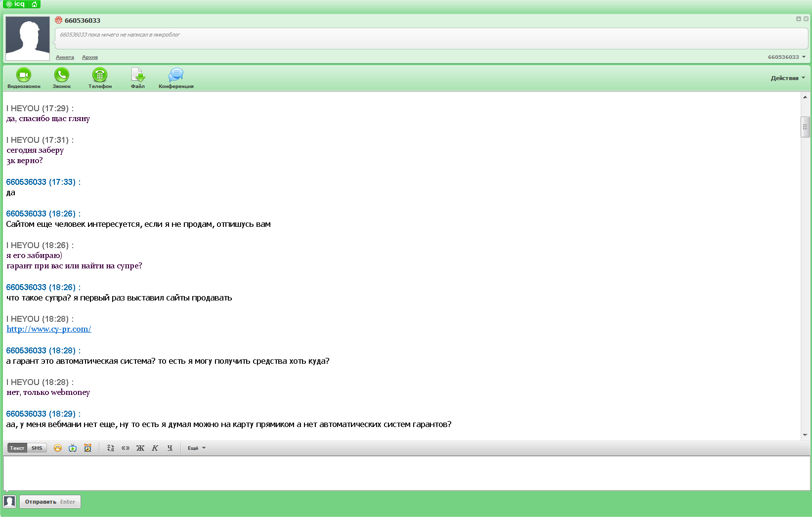Click the alarm clock icon

pyautogui.click(x=87, y=448)
